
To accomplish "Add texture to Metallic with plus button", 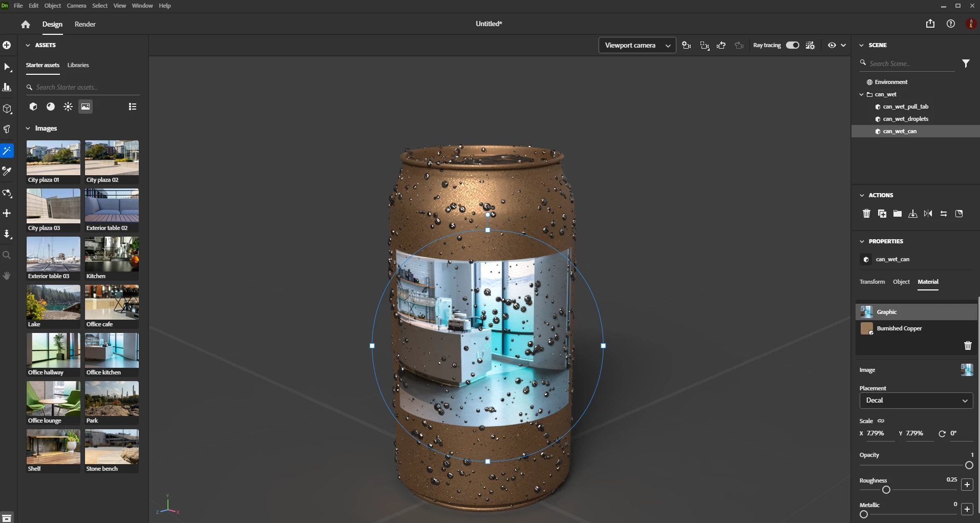I will pyautogui.click(x=967, y=509).
